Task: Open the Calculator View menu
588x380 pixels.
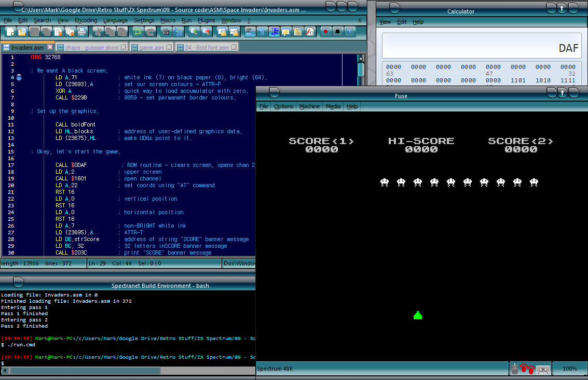Action: (x=385, y=22)
